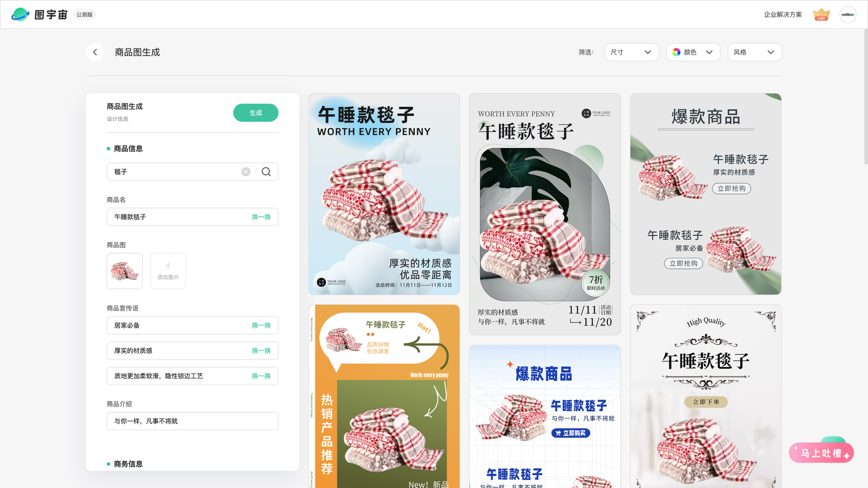Click the page vertical scrollbar
Screen dimensions: 868x488
pyautogui.click(x=865, y=98)
